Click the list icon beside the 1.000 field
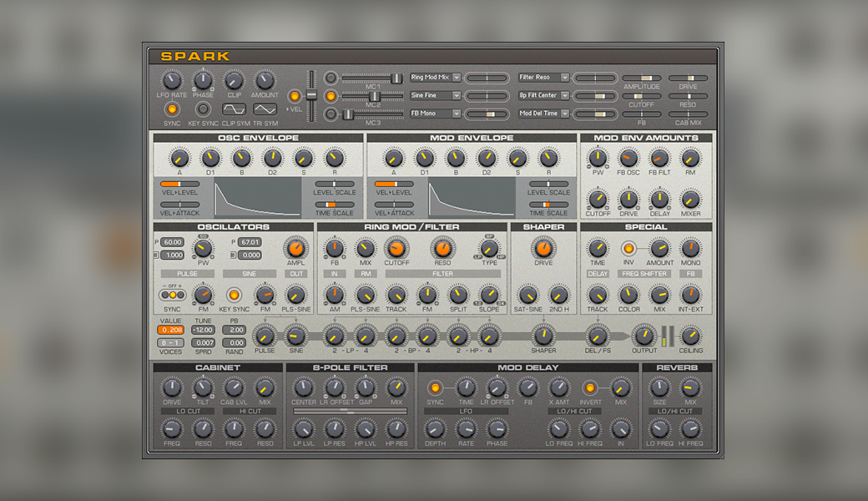This screenshot has height=501, width=868. coord(156,256)
